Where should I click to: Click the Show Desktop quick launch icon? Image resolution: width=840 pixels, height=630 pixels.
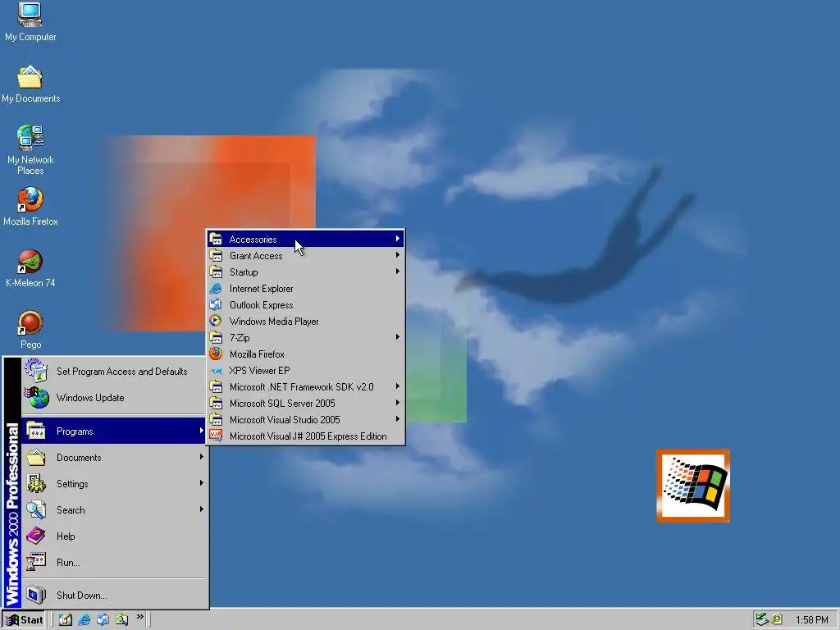point(66,619)
